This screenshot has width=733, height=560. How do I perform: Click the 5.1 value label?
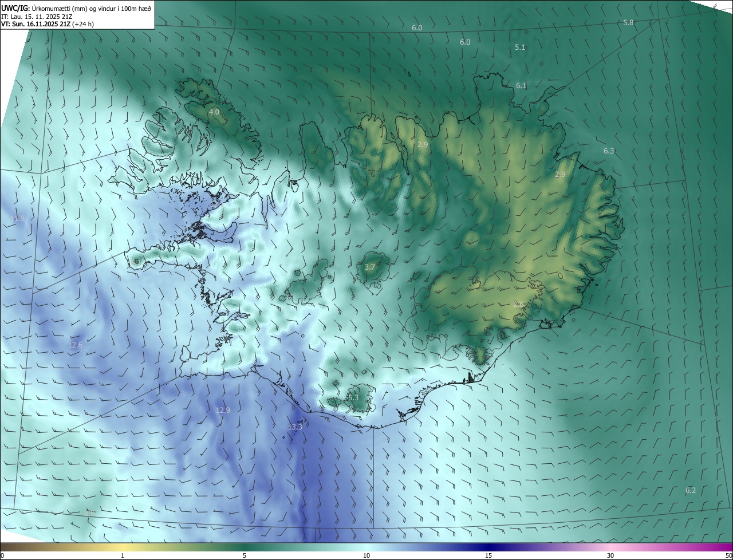tap(520, 47)
